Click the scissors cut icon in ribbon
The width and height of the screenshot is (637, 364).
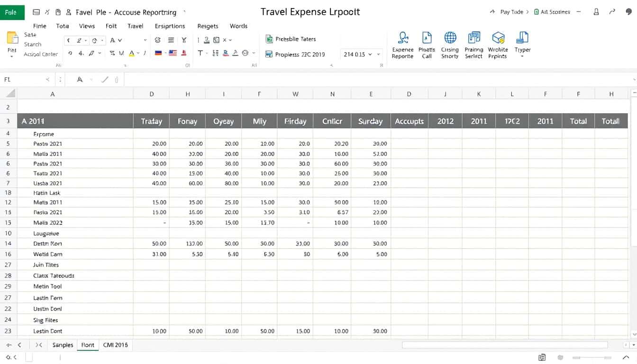[x=184, y=40]
